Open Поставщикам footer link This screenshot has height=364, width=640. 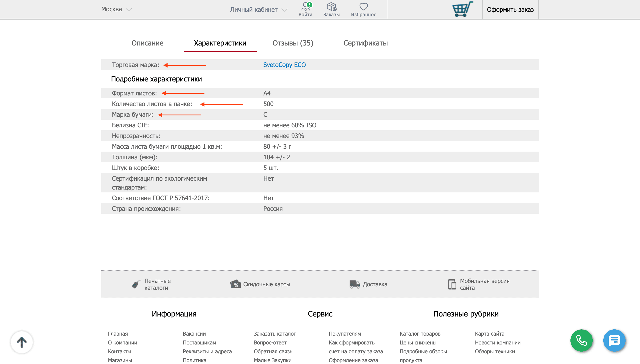199,342
